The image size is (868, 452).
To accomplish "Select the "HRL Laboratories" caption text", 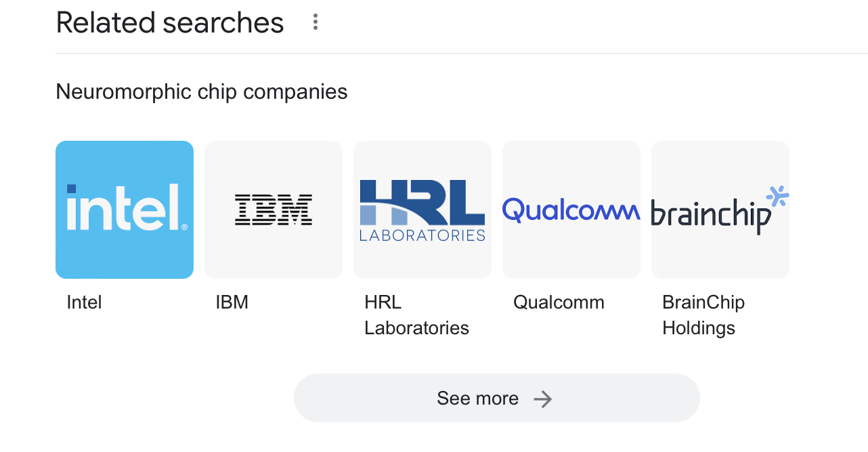I will [x=416, y=315].
